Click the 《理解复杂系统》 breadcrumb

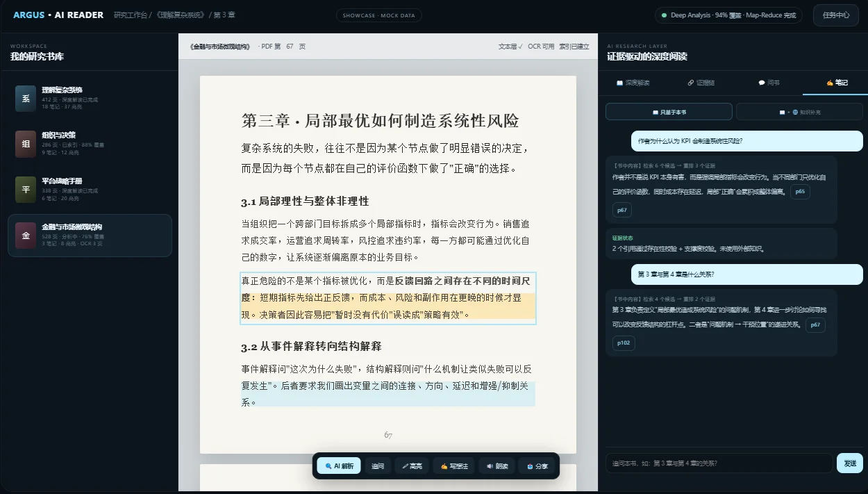pyautogui.click(x=181, y=15)
